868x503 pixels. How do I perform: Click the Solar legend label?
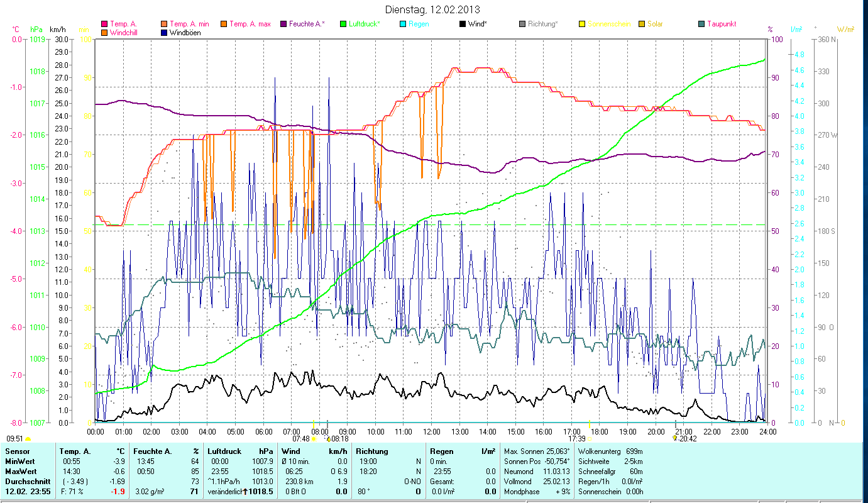[x=655, y=25]
